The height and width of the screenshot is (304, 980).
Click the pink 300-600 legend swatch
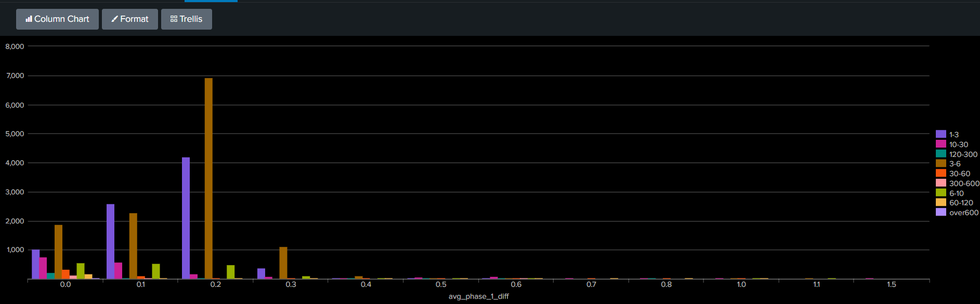coord(941,183)
